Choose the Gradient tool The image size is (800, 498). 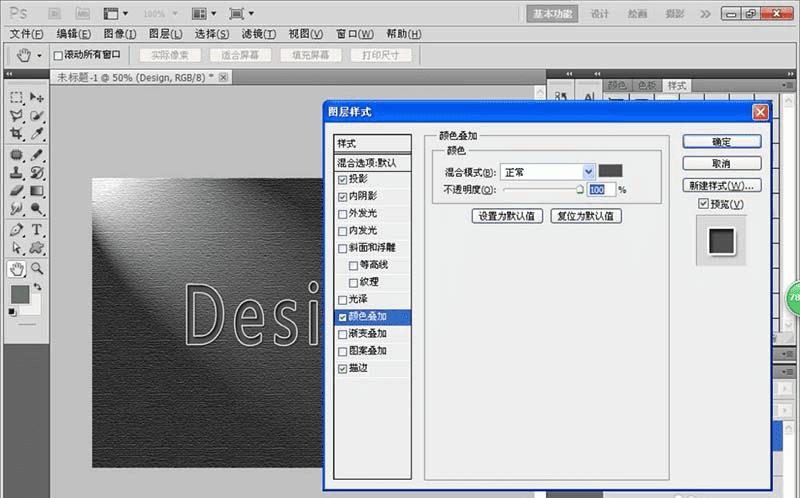click(x=37, y=189)
